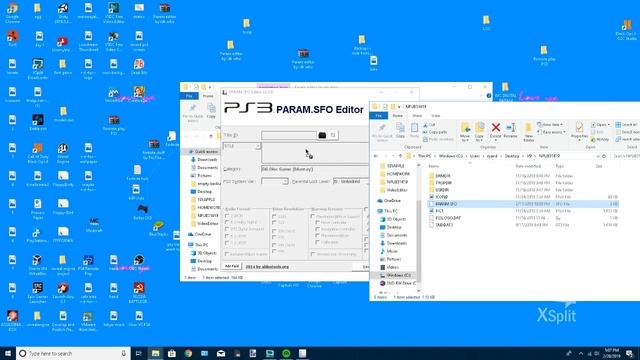Toggle first Video Resolution checkbox
The image size is (640, 360).
(x=274, y=216)
